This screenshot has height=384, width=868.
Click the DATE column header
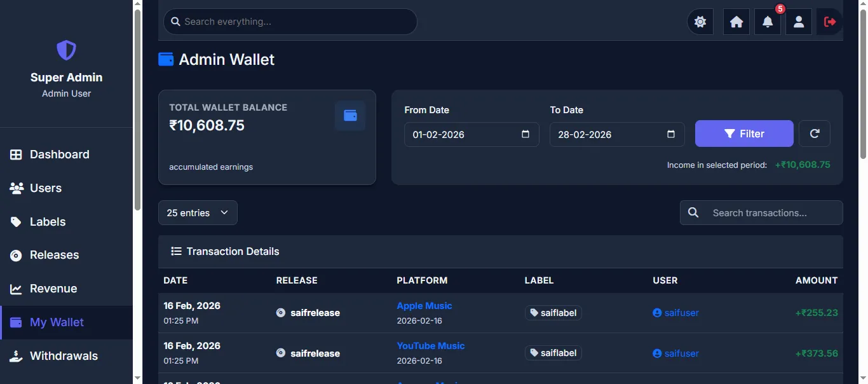pos(175,280)
